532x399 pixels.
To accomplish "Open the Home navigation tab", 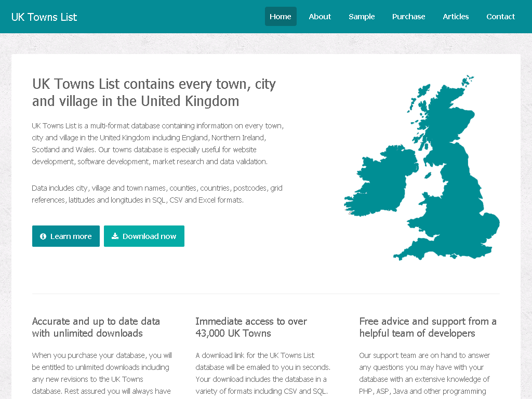I will click(281, 16).
